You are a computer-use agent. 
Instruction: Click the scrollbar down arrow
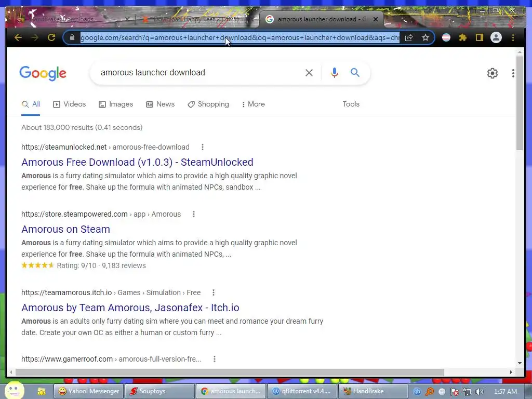520,363
